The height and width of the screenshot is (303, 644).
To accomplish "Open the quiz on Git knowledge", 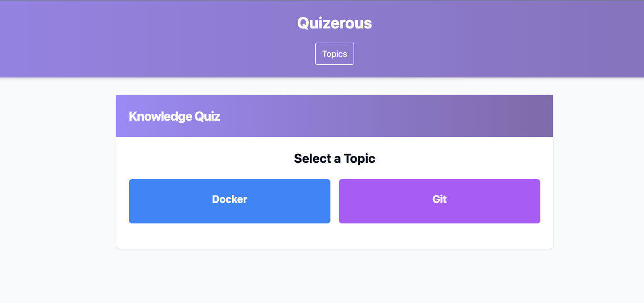I will (x=439, y=201).
